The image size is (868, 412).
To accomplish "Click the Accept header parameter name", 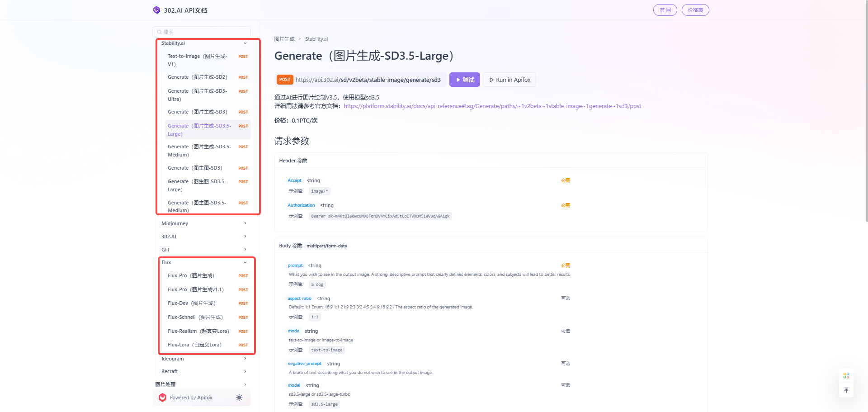I will click(294, 180).
